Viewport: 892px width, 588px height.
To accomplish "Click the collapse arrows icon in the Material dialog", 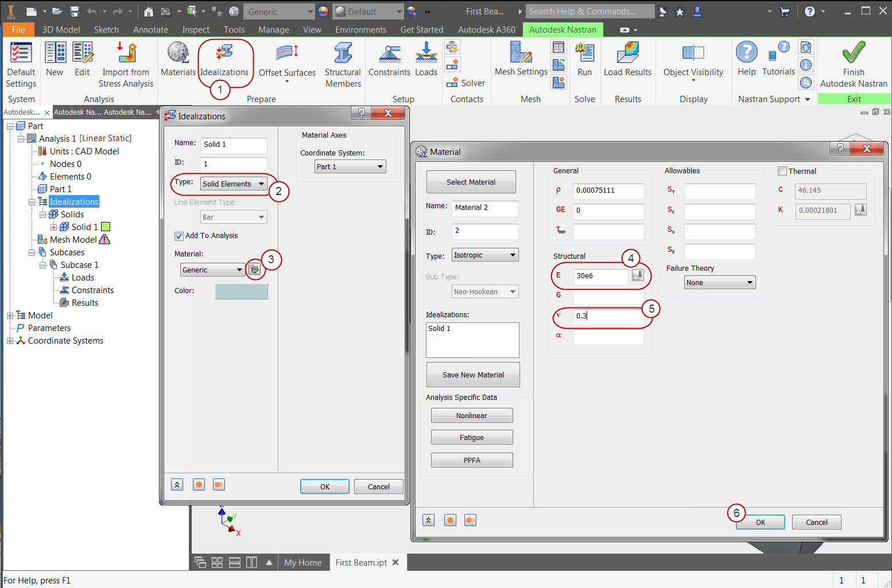I will coord(429,520).
